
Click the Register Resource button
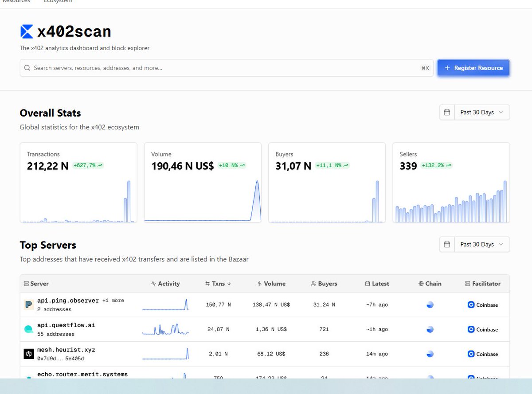point(473,68)
